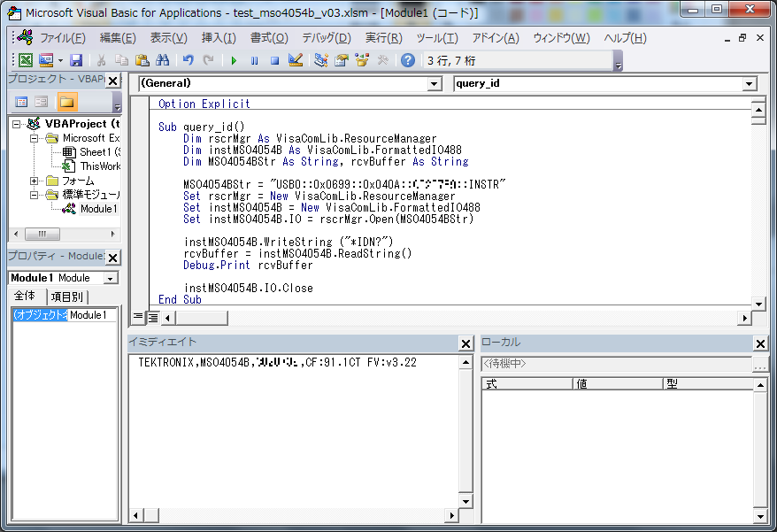
Task: Click the Run Sub (green play) icon
Action: [234, 60]
